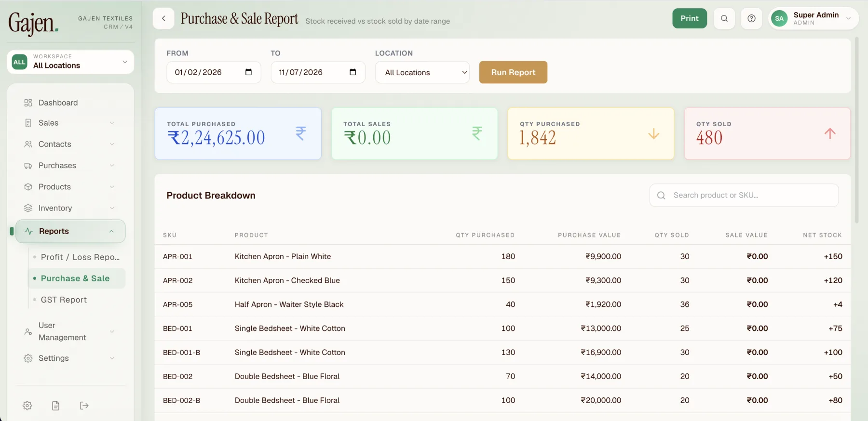Click the green Print button
The width and height of the screenshot is (868, 421).
point(690,18)
